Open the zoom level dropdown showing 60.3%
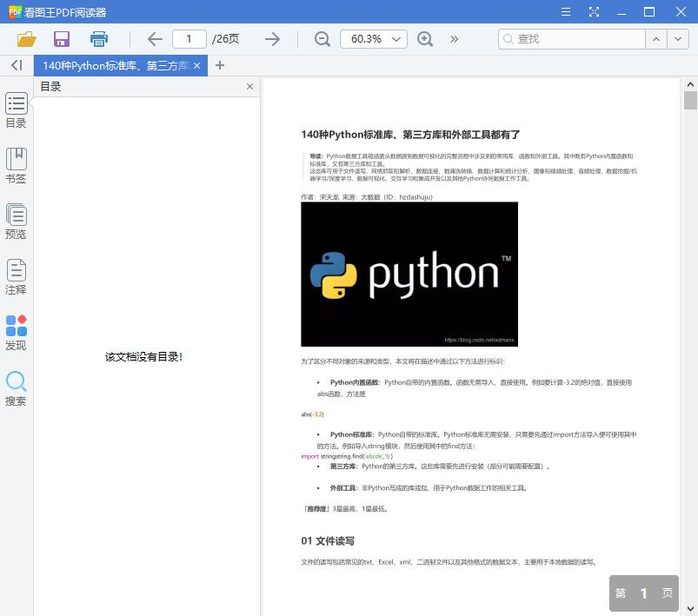This screenshot has height=616, width=698. coord(374,39)
